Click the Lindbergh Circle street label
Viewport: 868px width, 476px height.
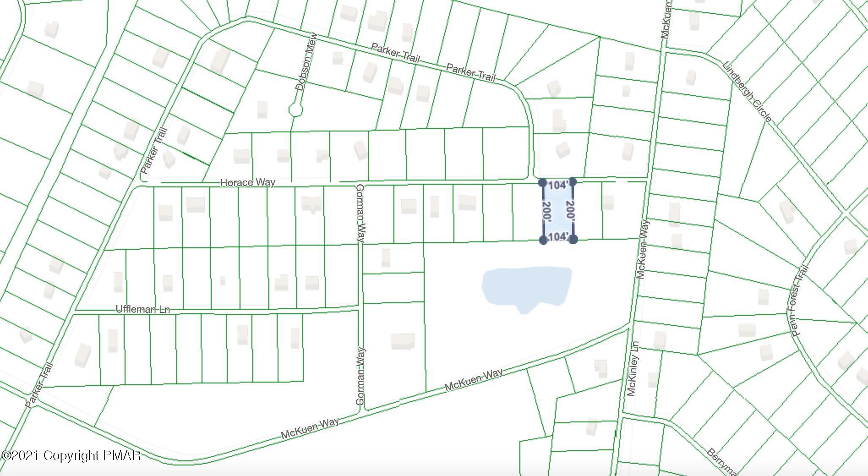(x=747, y=92)
